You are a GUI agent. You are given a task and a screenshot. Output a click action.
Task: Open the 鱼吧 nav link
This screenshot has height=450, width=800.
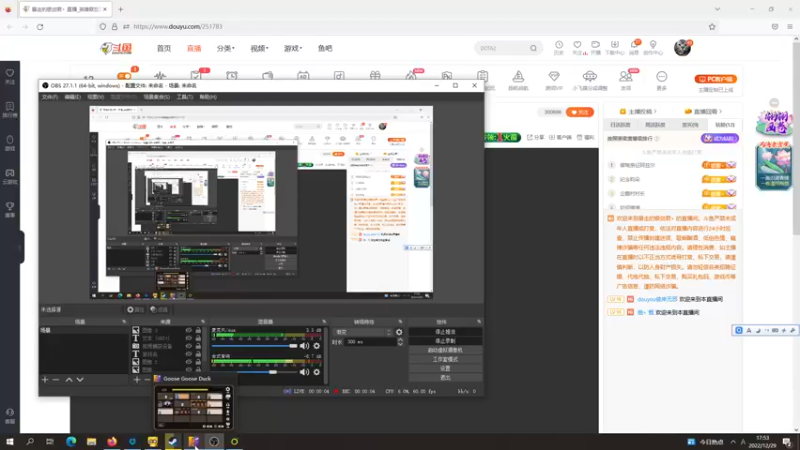325,48
